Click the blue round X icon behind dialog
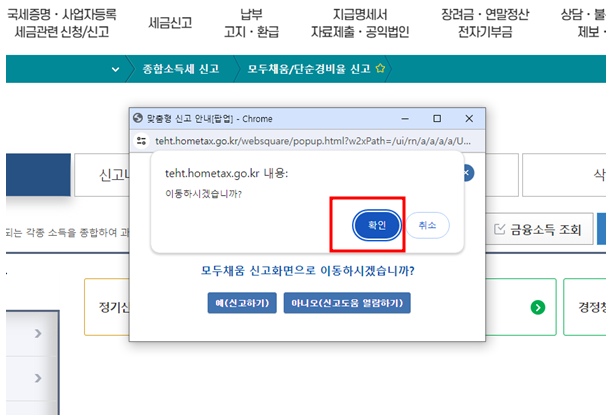Screen dimensions: 608x415 coord(469,173)
